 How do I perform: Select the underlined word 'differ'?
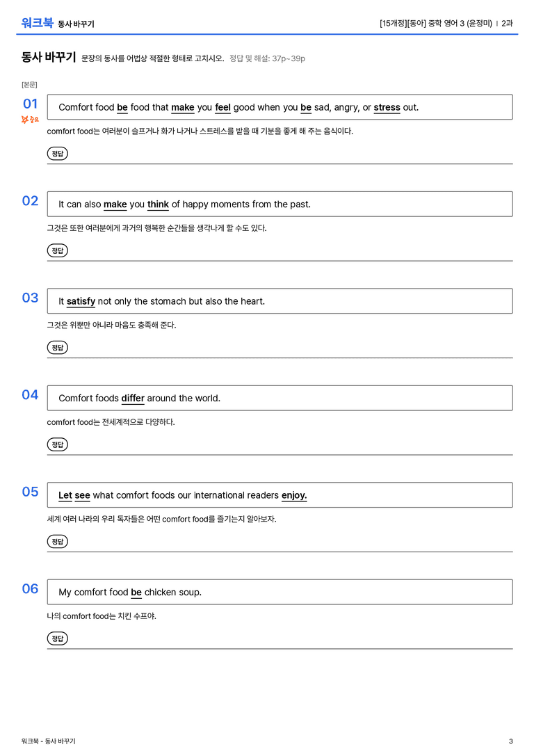[133, 399]
